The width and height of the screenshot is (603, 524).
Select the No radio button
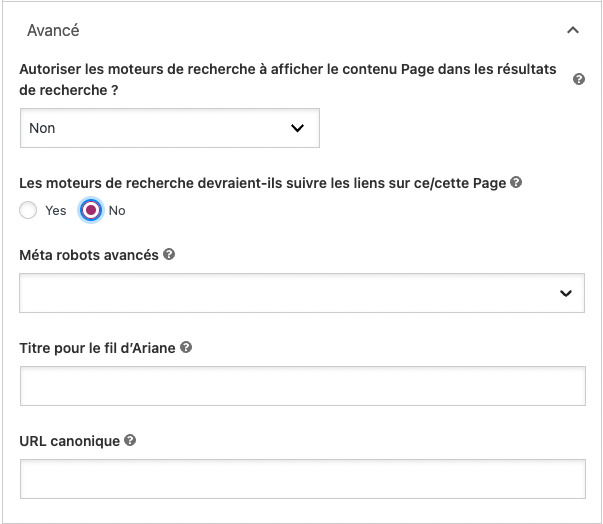click(x=92, y=211)
